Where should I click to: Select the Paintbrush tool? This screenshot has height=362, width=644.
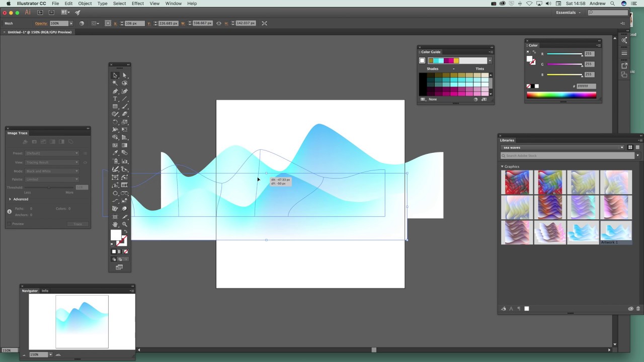(x=125, y=107)
